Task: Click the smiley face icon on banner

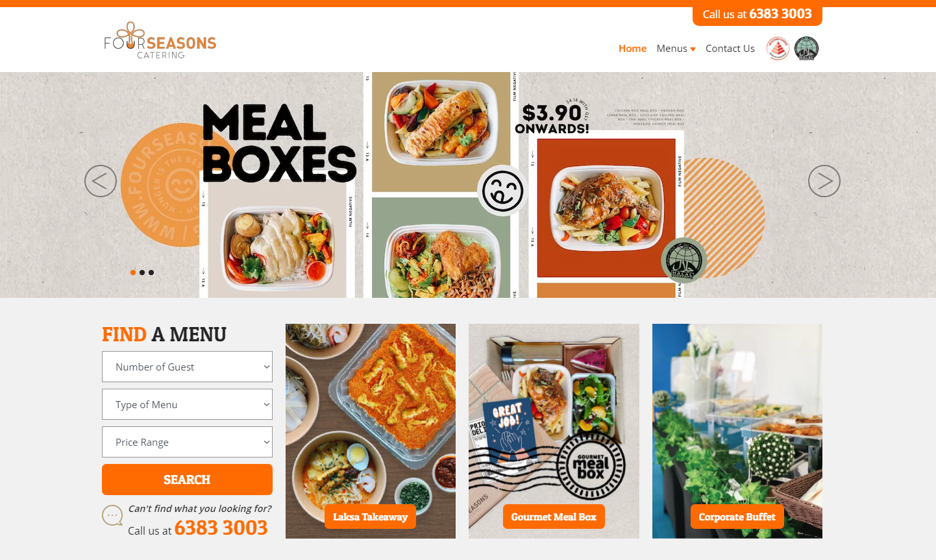Action: pyautogui.click(x=502, y=190)
